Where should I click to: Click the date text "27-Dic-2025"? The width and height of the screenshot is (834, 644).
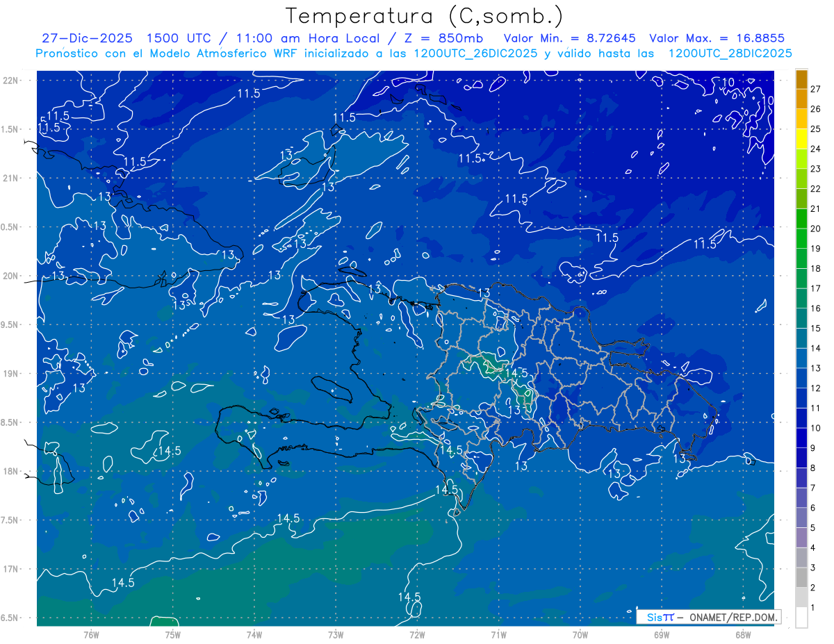click(x=88, y=38)
